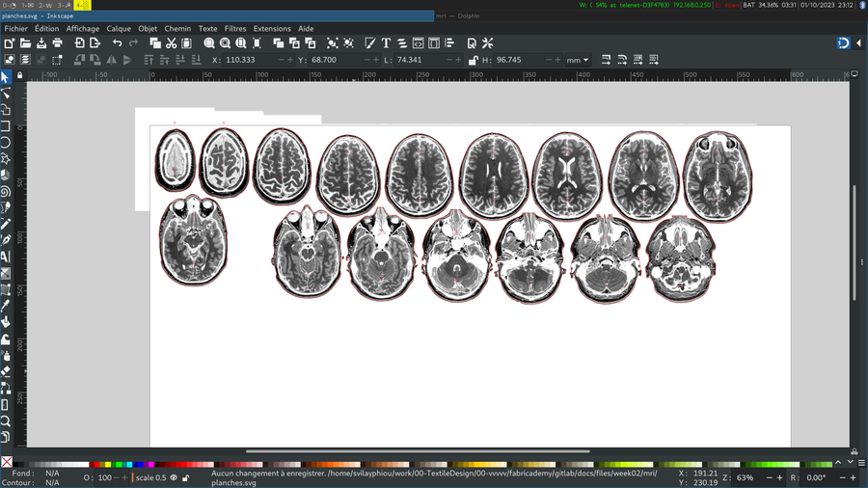
Task: Toggle the ruler guide lock
Action: 20,75
